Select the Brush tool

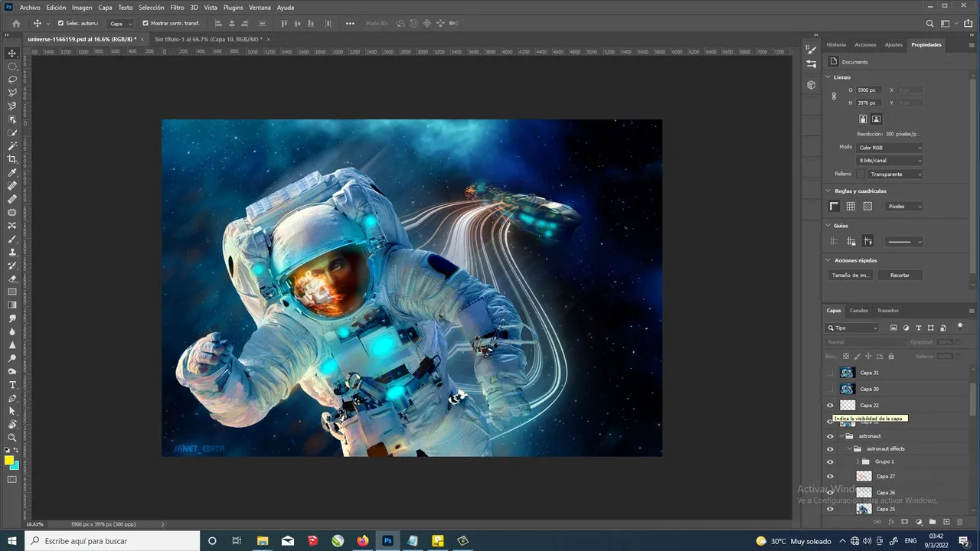point(12,239)
